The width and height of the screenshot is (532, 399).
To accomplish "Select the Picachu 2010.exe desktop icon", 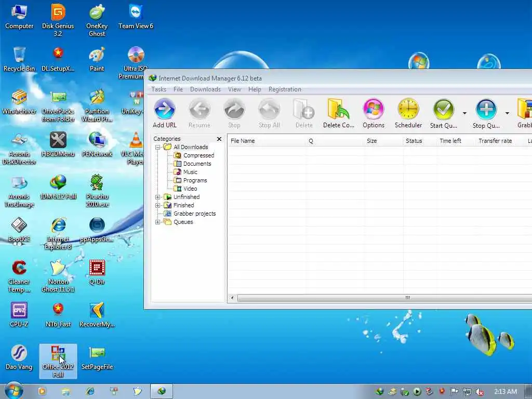I will point(97,190).
